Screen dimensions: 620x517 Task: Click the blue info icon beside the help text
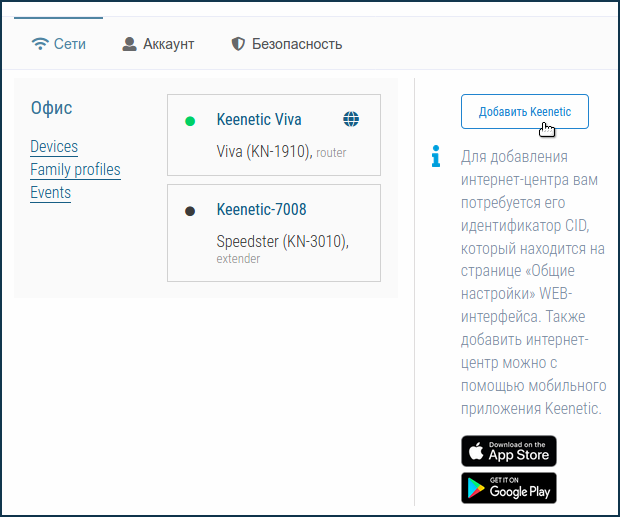tap(435, 157)
